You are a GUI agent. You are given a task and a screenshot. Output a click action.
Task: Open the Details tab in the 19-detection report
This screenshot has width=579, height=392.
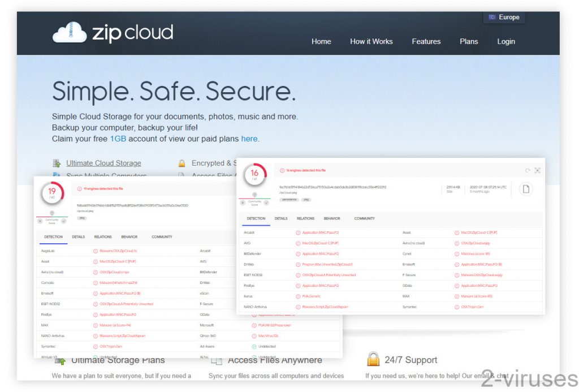[x=79, y=237]
